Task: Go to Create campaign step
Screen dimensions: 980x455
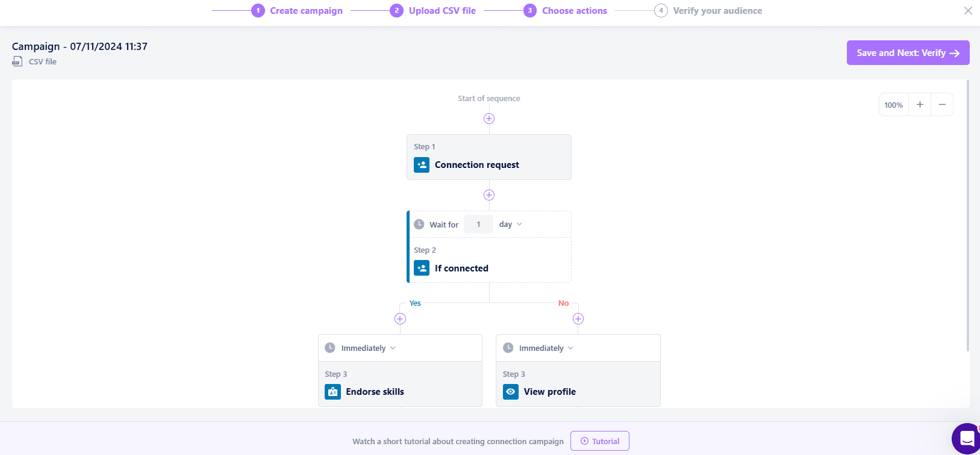Action: [x=298, y=11]
